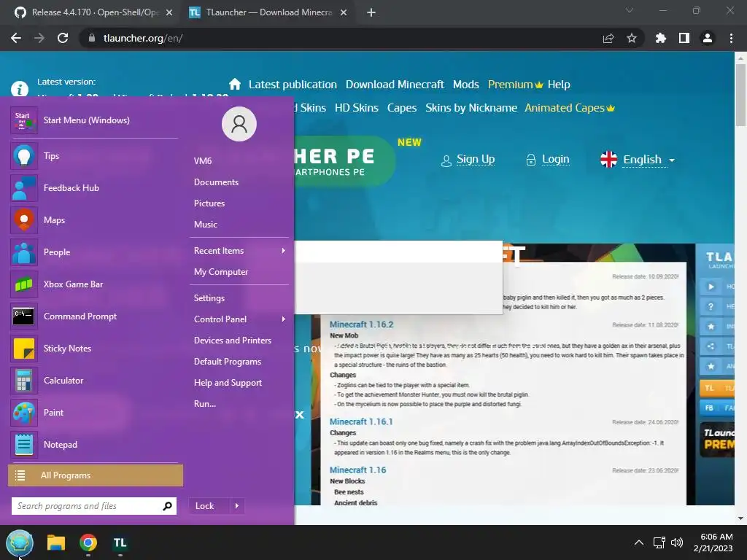
Task: Open the Lock options arrow
Action: point(237,506)
